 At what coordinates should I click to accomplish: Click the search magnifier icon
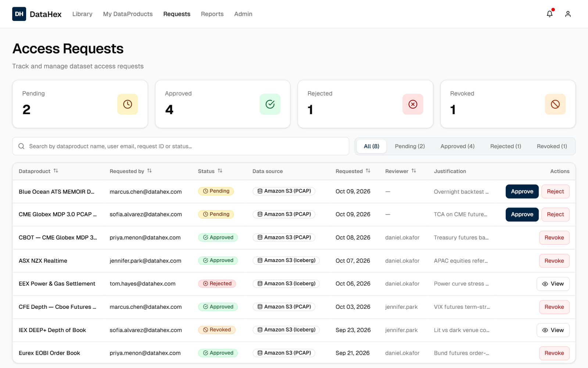click(22, 146)
